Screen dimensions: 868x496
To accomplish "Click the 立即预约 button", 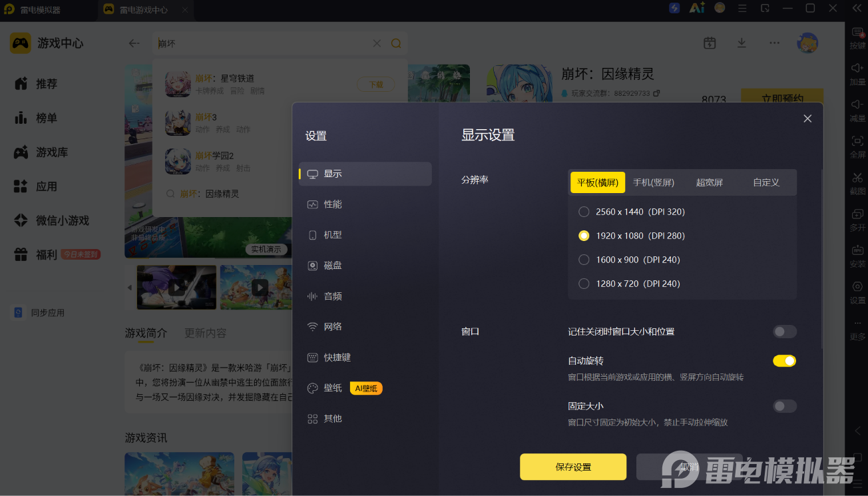I will (x=782, y=97).
